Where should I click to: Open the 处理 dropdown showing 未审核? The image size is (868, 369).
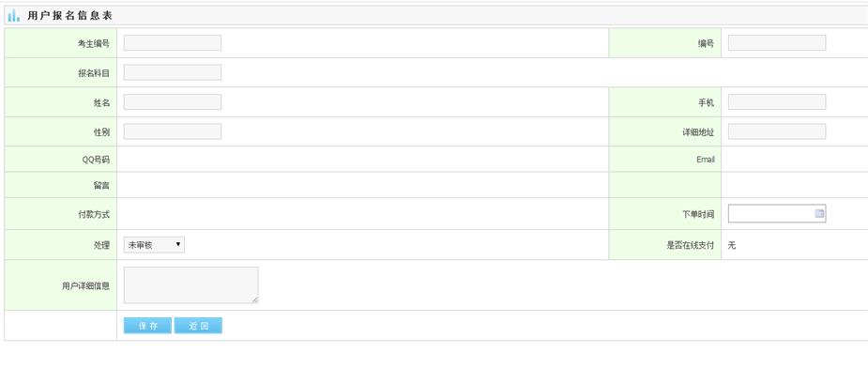click(x=154, y=245)
